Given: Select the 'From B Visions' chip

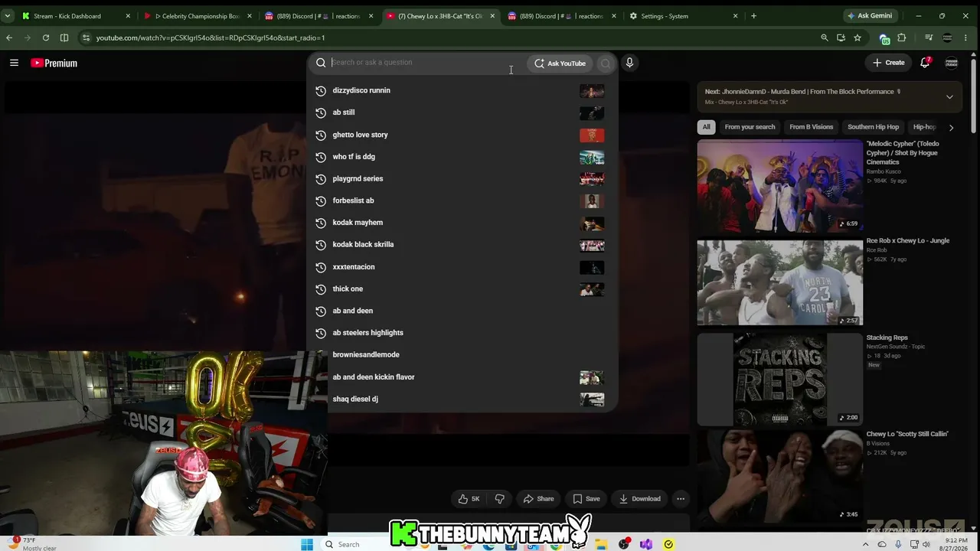Looking at the screenshot, I should pos(811,127).
